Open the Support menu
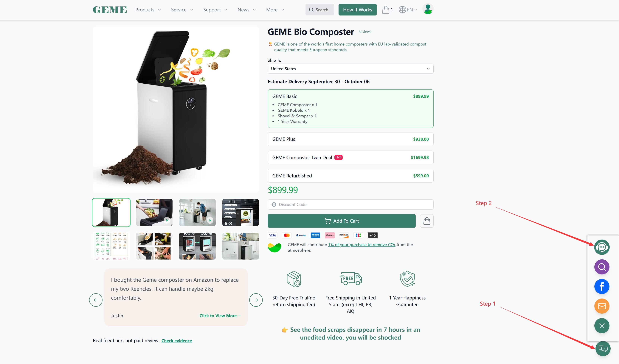Image resolution: width=619 pixels, height=364 pixels. click(215, 10)
